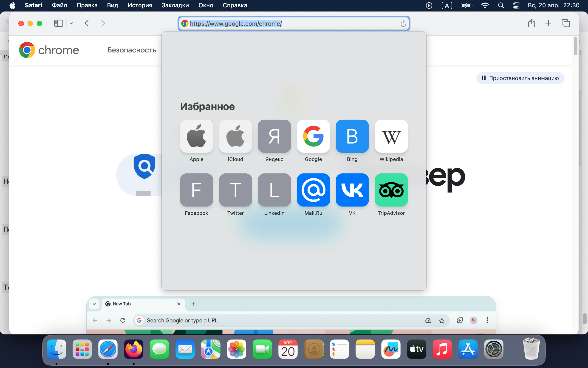Go forward to the next page

[x=103, y=23]
